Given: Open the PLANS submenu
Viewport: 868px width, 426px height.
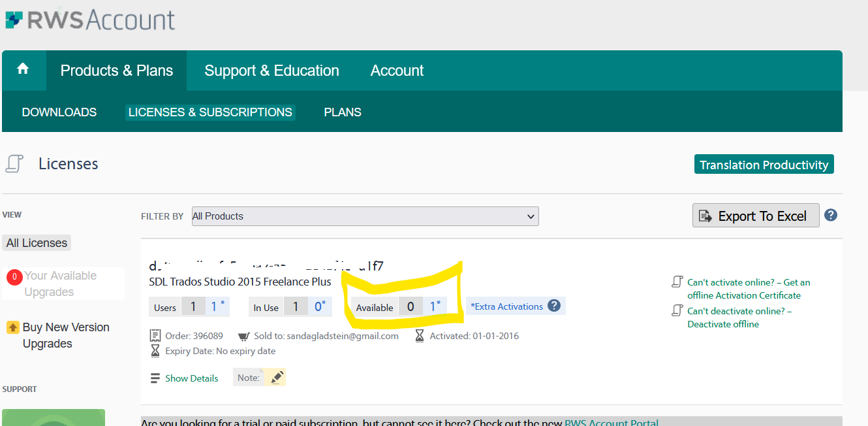Looking at the screenshot, I should click(343, 112).
